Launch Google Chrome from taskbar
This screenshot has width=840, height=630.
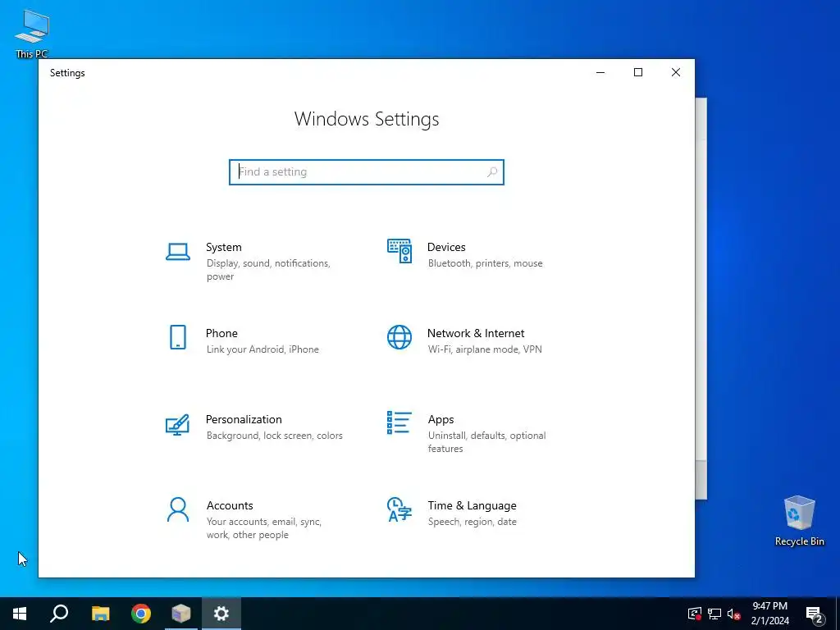click(141, 614)
